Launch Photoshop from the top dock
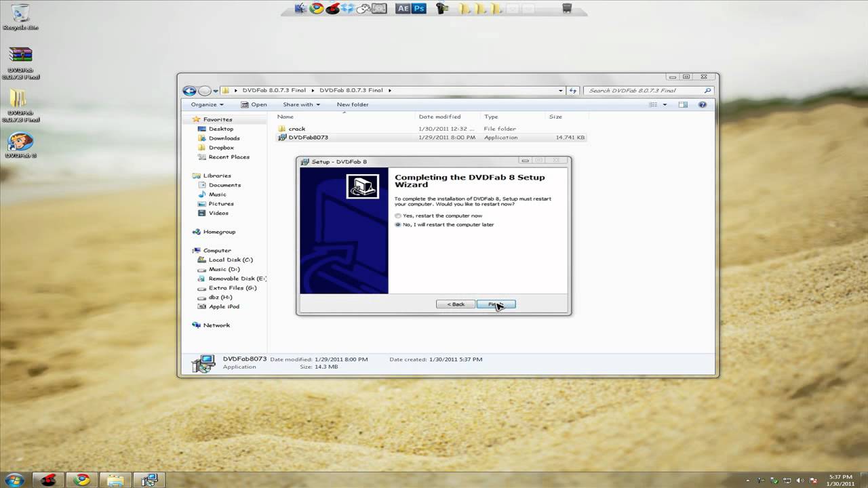 (x=419, y=9)
